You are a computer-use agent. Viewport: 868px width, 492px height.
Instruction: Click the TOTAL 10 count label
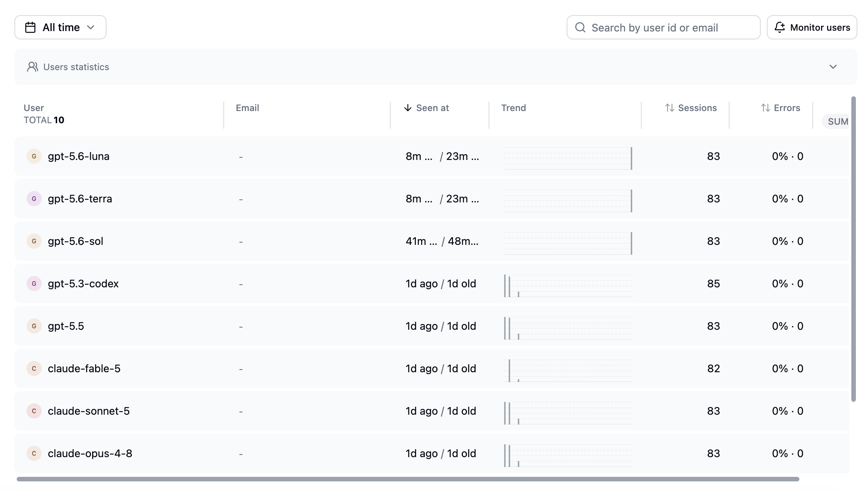tap(44, 120)
